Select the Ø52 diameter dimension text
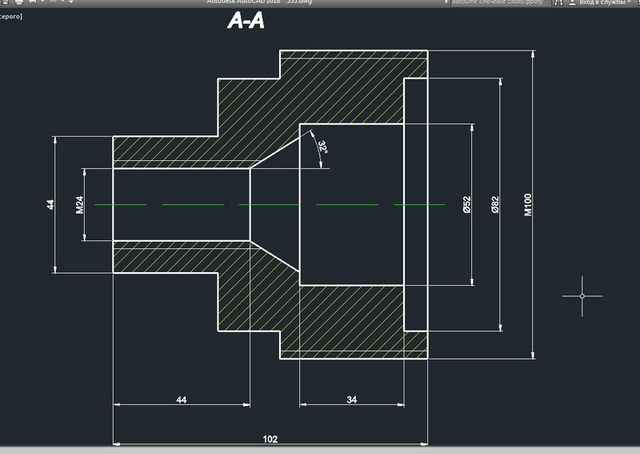The image size is (640, 454). coord(467,205)
